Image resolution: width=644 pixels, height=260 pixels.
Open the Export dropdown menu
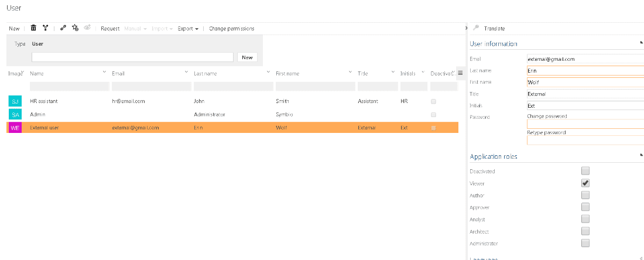188,28
